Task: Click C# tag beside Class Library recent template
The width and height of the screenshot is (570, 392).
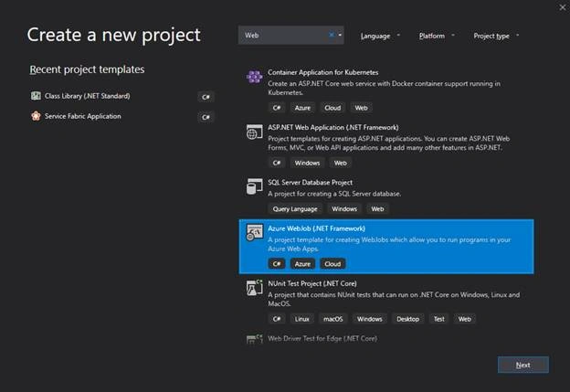Action: tap(206, 97)
